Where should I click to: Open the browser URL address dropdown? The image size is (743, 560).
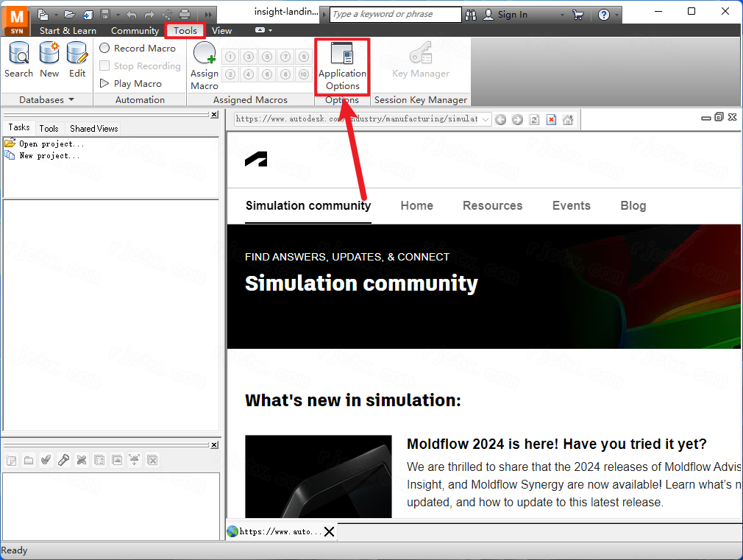pos(486,119)
